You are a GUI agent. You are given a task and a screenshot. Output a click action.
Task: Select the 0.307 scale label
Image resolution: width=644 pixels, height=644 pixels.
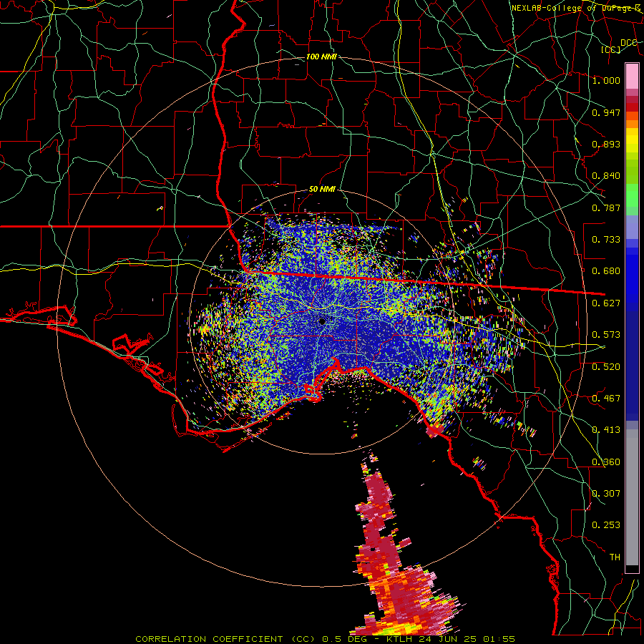point(606,494)
